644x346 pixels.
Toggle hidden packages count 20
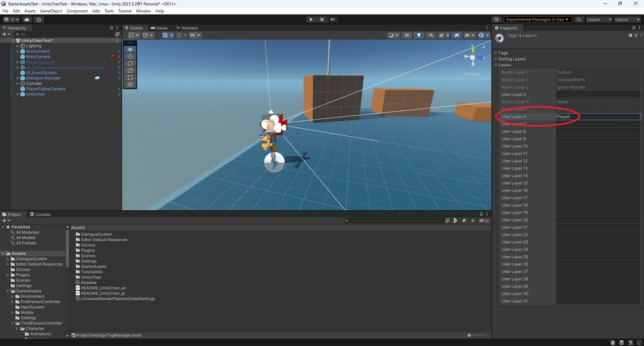point(484,220)
